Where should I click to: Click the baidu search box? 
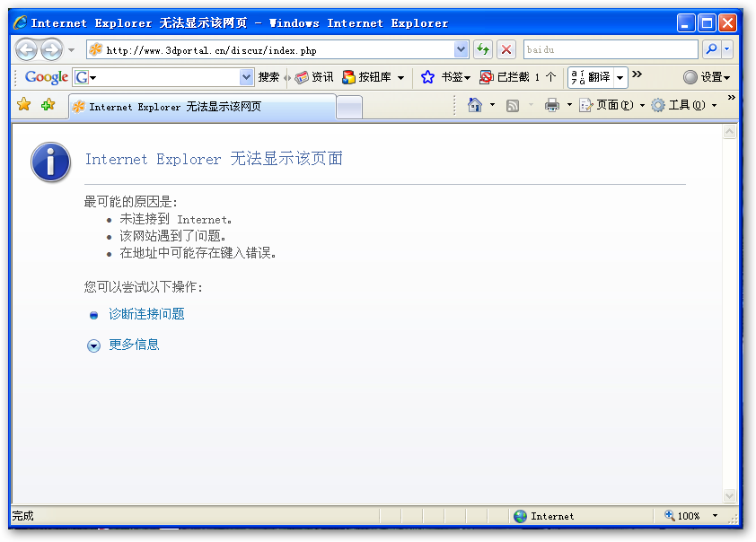[611, 49]
